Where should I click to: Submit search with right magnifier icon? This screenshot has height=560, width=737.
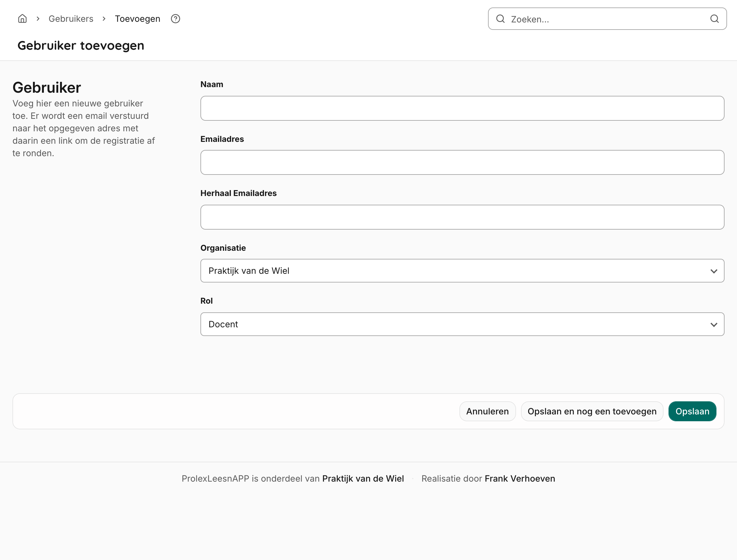(x=714, y=19)
